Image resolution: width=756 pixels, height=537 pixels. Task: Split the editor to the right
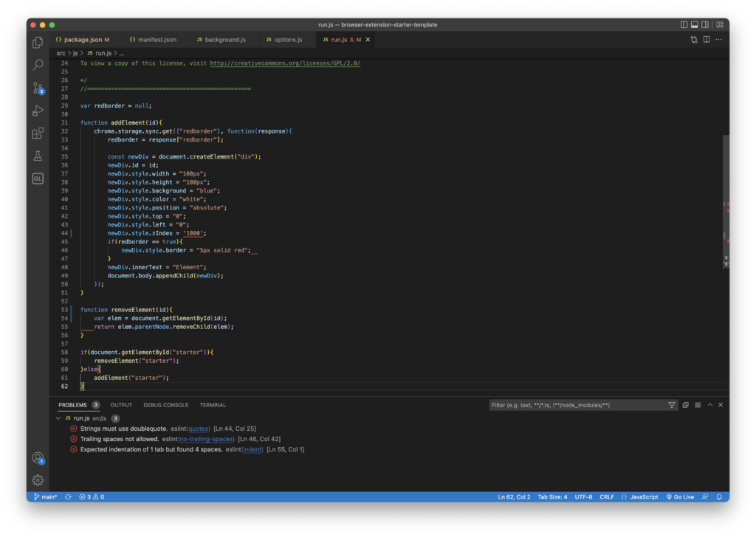point(707,40)
